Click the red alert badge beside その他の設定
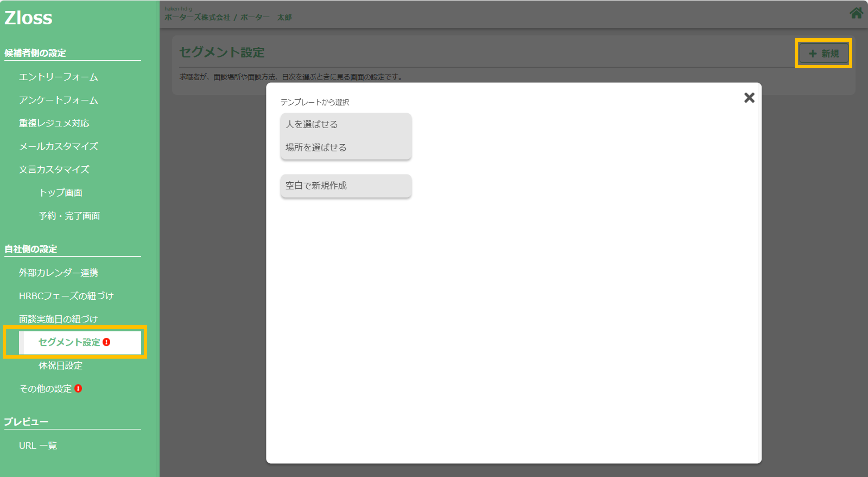This screenshot has width=868, height=477. 78,388
